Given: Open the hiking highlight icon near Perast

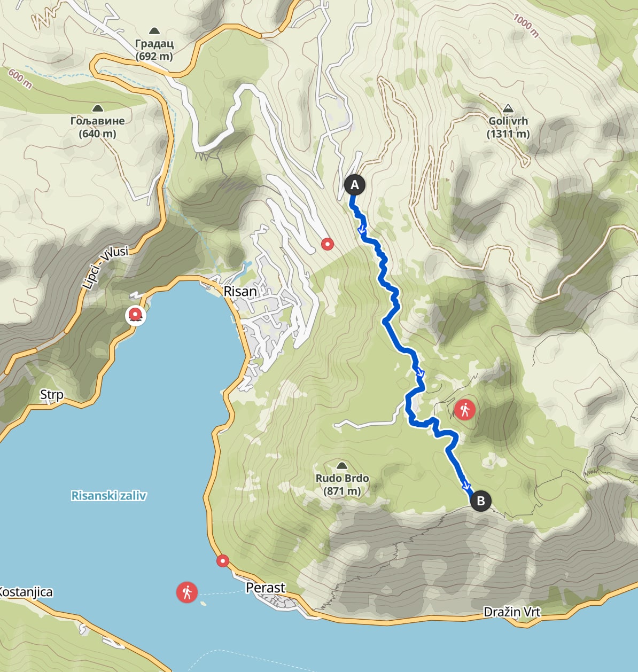Looking at the screenshot, I should (x=187, y=592).
